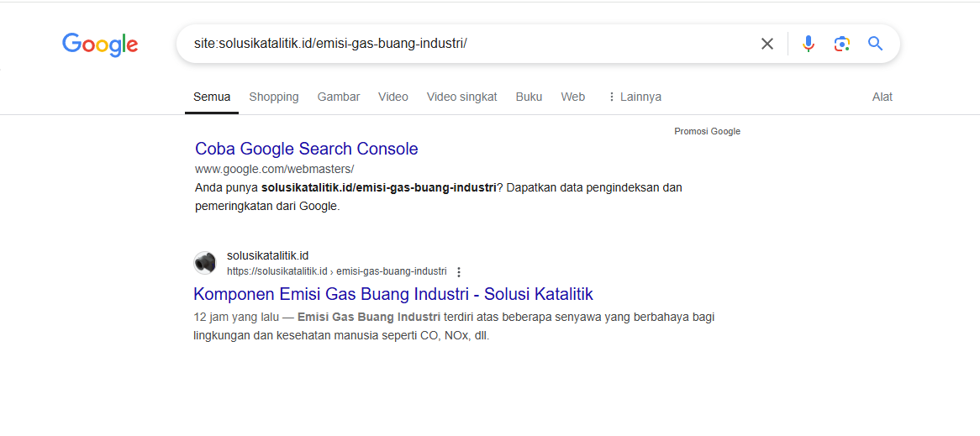
Task: Open Komponen Emisi Gas Buang Industri result
Action: click(393, 293)
